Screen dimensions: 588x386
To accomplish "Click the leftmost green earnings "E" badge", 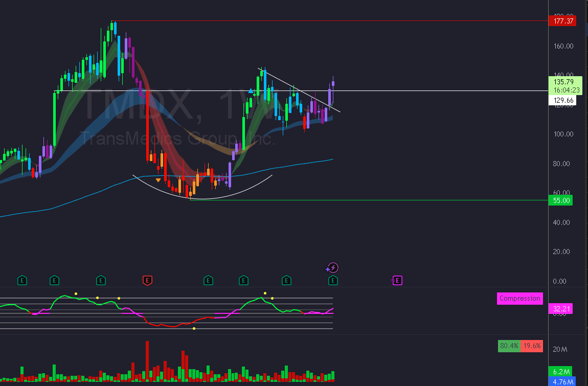I will point(22,280).
